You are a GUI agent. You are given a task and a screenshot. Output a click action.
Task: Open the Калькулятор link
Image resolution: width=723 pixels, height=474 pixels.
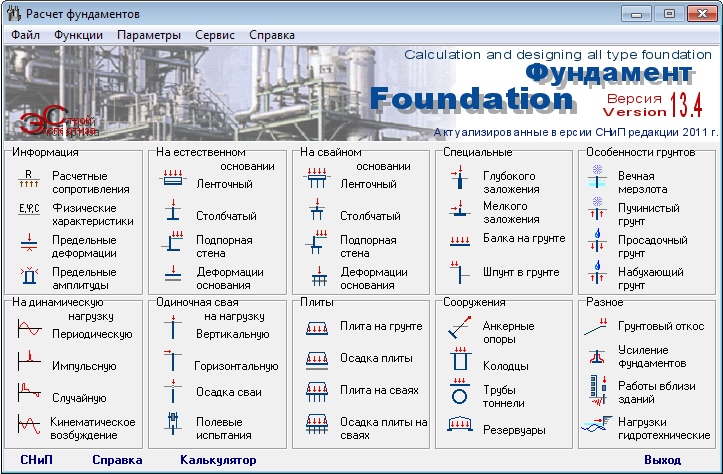pos(218,460)
